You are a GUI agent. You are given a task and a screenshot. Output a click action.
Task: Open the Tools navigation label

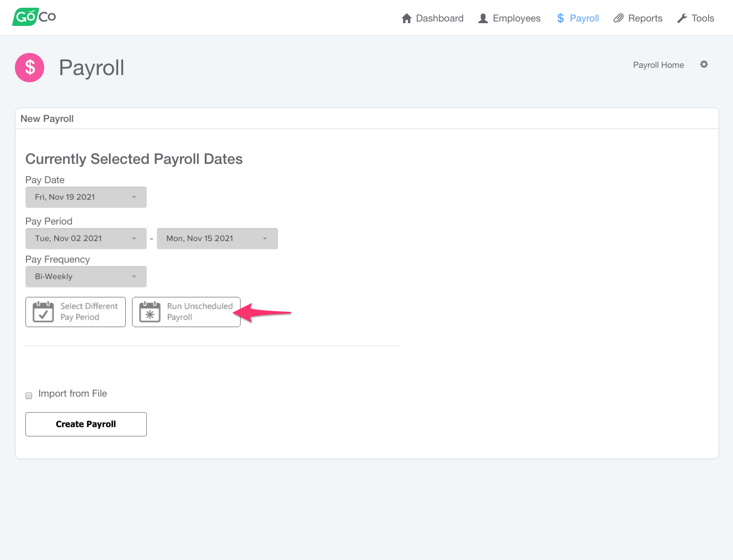pos(703,18)
